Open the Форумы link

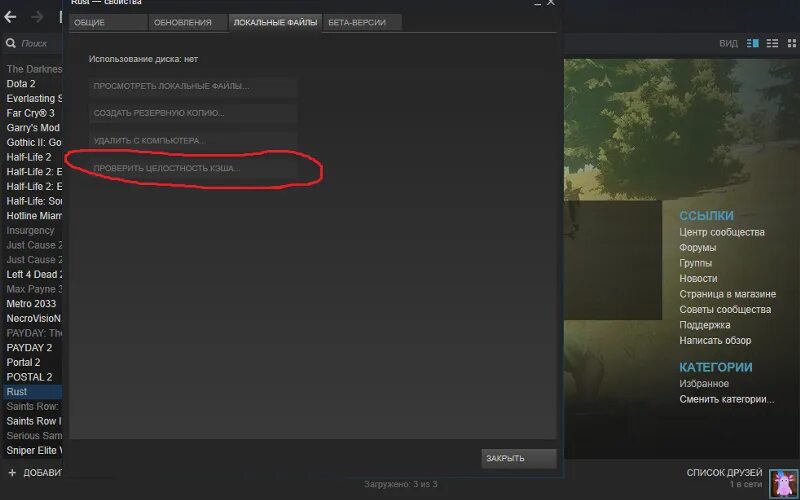697,247
